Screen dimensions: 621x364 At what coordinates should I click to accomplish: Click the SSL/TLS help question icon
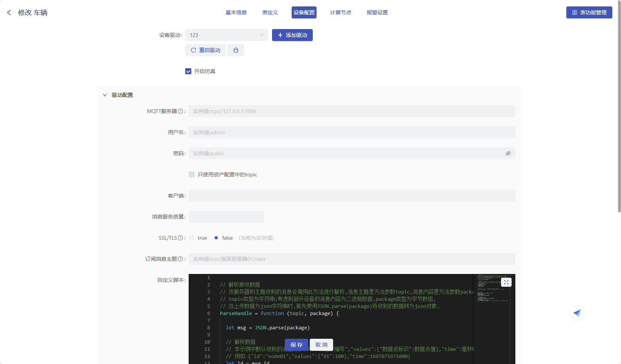(180, 238)
